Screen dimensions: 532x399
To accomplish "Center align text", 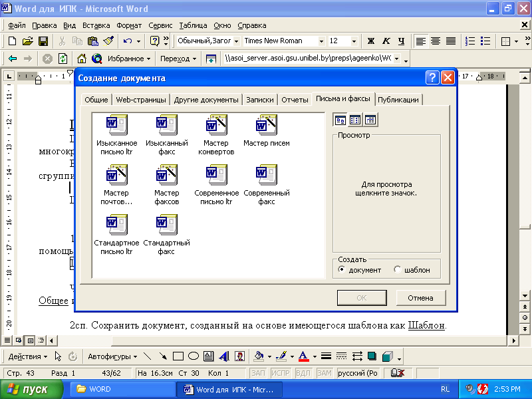I will coord(436,41).
